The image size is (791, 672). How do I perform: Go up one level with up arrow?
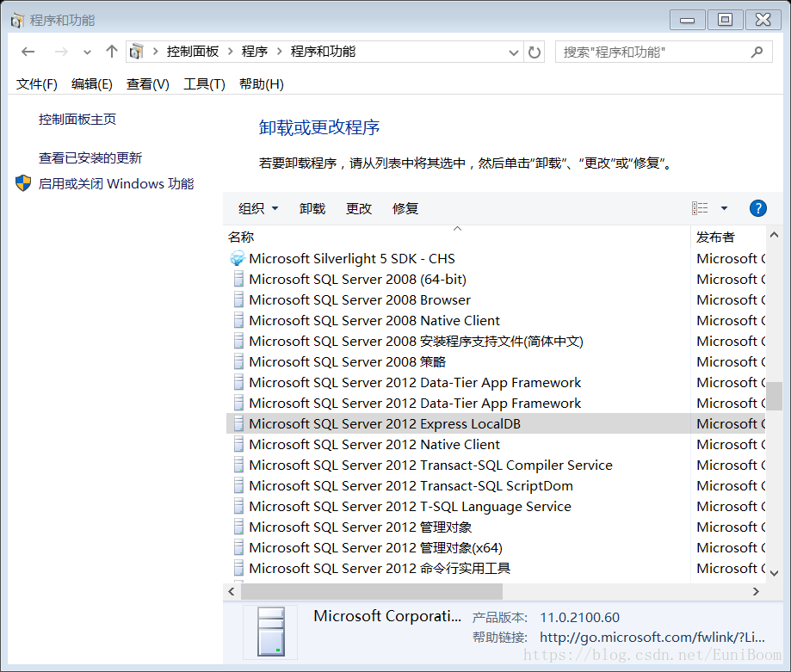tap(112, 52)
